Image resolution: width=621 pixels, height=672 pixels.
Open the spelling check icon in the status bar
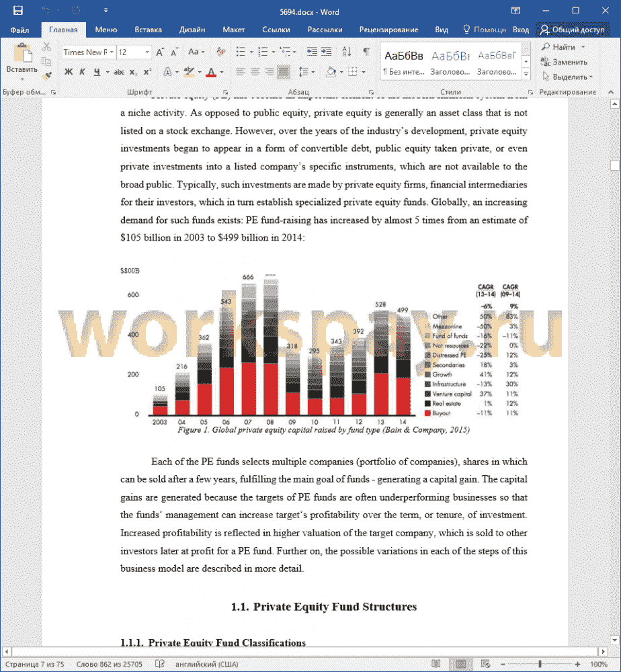[x=159, y=664]
